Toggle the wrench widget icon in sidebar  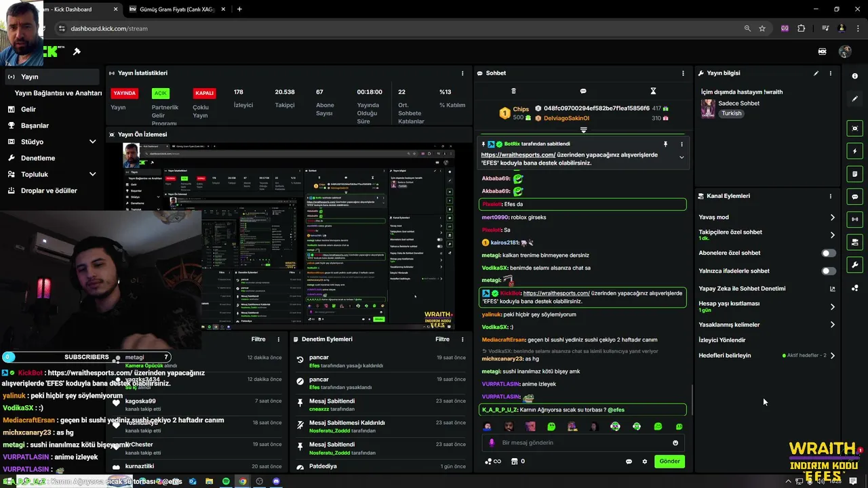point(855,265)
